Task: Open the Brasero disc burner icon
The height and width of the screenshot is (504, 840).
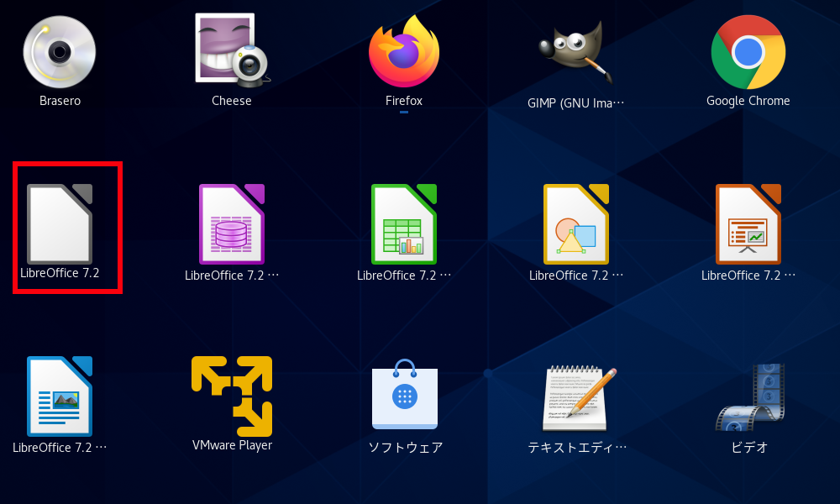Action: (60, 52)
